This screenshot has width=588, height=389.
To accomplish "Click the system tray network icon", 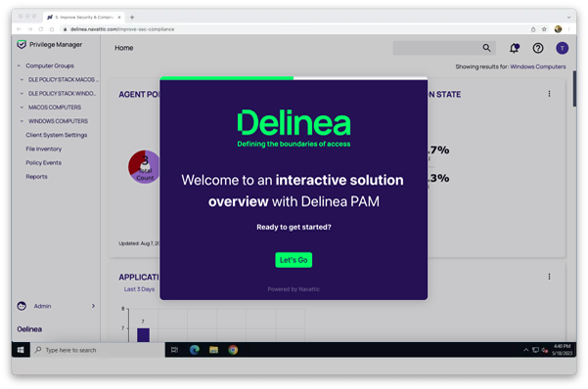I will 535,350.
